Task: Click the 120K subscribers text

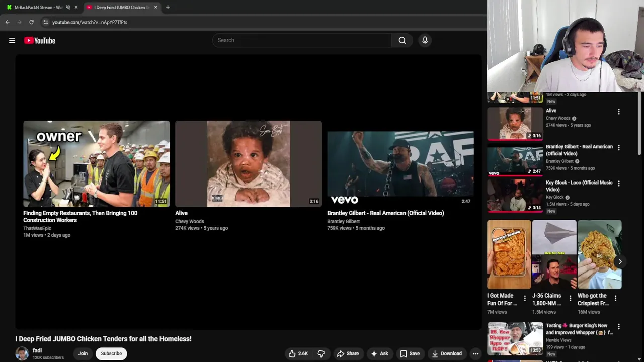Action: [48, 358]
